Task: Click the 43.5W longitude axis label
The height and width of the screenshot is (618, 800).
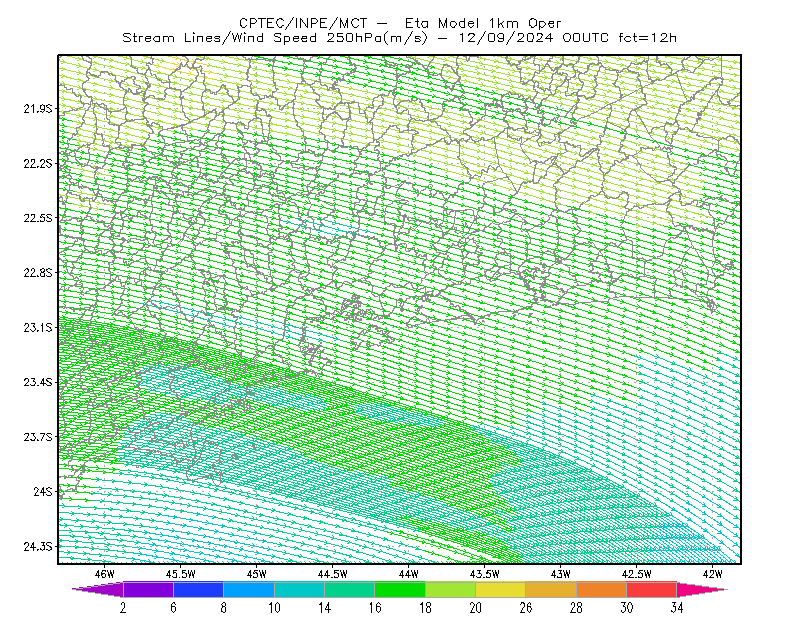Action: pyautogui.click(x=485, y=574)
